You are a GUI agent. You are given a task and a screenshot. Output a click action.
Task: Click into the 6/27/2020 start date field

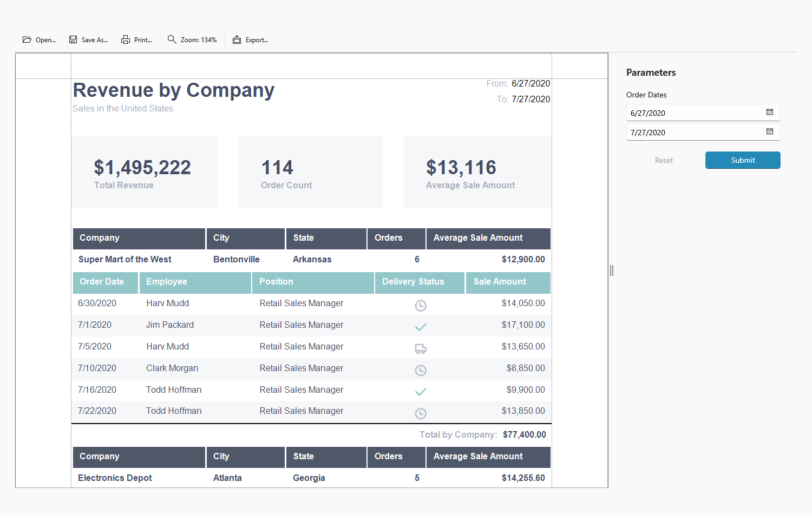pyautogui.click(x=693, y=113)
